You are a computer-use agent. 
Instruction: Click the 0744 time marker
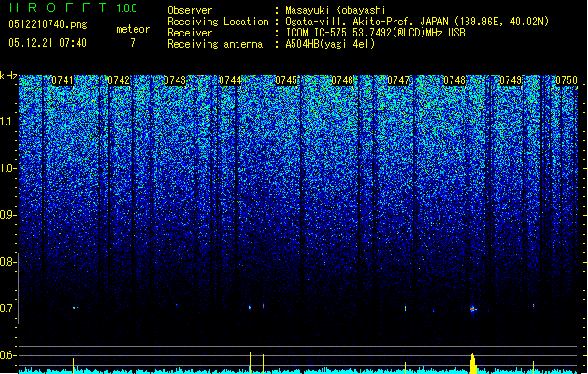230,80
